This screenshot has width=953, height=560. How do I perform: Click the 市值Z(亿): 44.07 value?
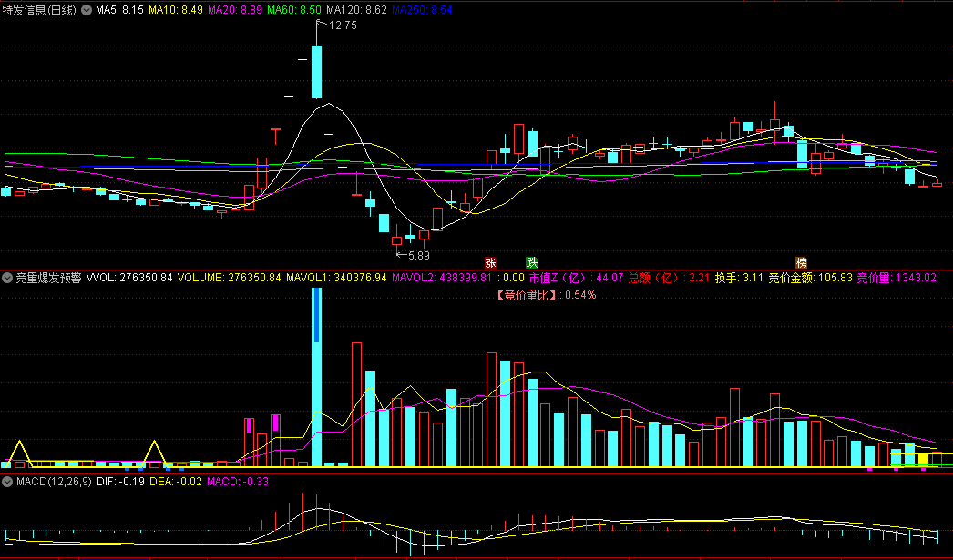(576, 278)
